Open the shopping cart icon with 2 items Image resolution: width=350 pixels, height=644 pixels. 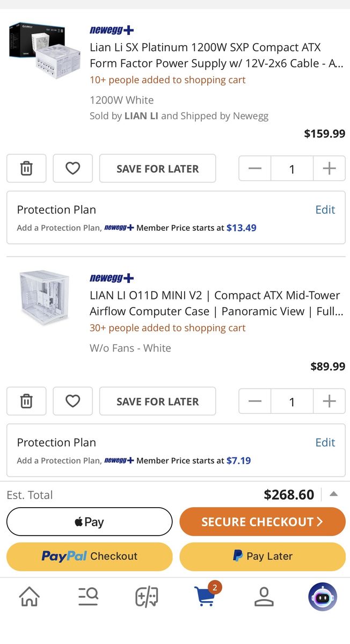pos(205,596)
